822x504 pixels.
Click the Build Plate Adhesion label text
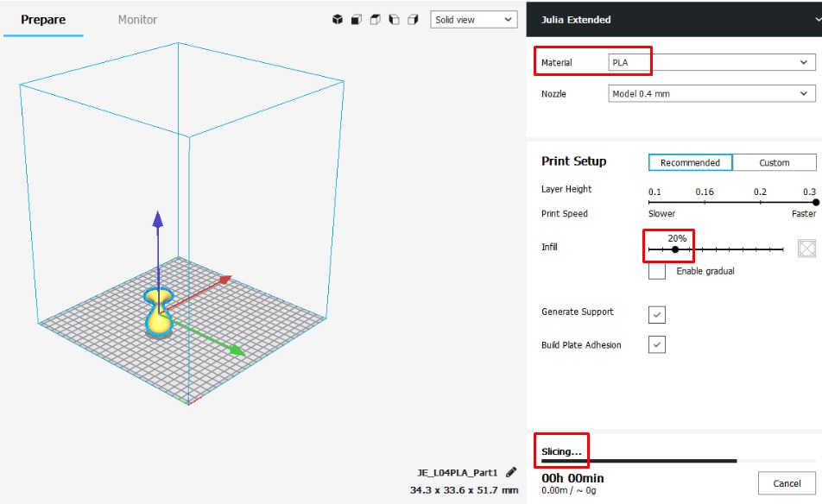coord(581,344)
